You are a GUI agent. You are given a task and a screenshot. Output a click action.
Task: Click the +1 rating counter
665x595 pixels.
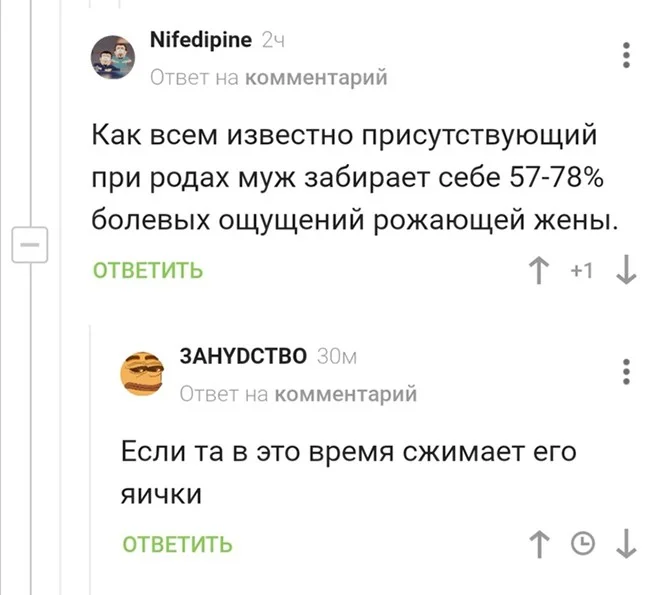(583, 269)
